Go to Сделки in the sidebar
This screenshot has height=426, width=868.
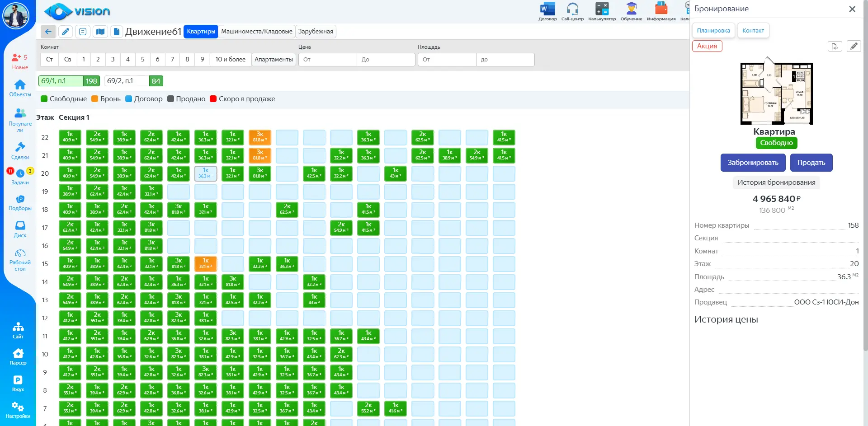point(20,150)
